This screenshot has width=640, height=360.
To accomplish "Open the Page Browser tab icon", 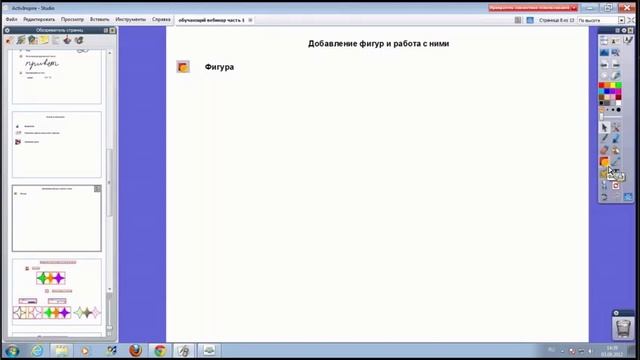I will [x=9, y=40].
